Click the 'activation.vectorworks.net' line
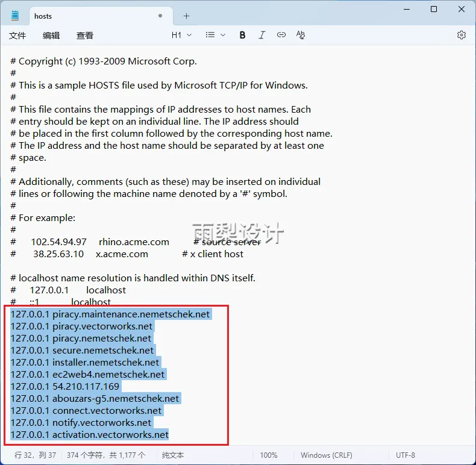This screenshot has height=465, width=476. click(x=90, y=435)
